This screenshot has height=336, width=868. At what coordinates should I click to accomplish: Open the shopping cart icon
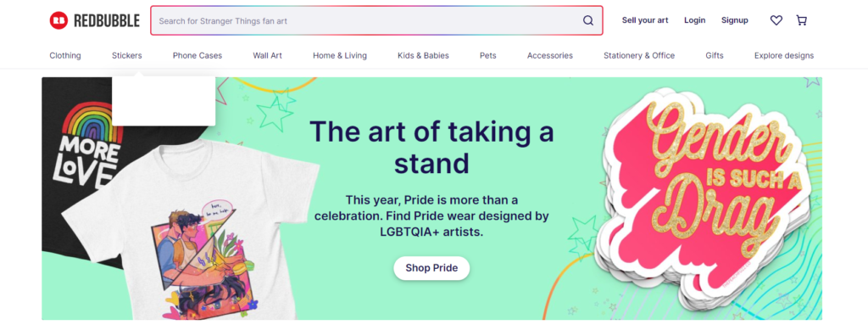click(801, 20)
